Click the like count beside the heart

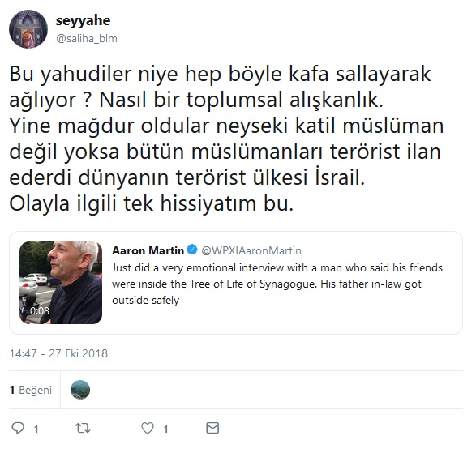click(165, 429)
